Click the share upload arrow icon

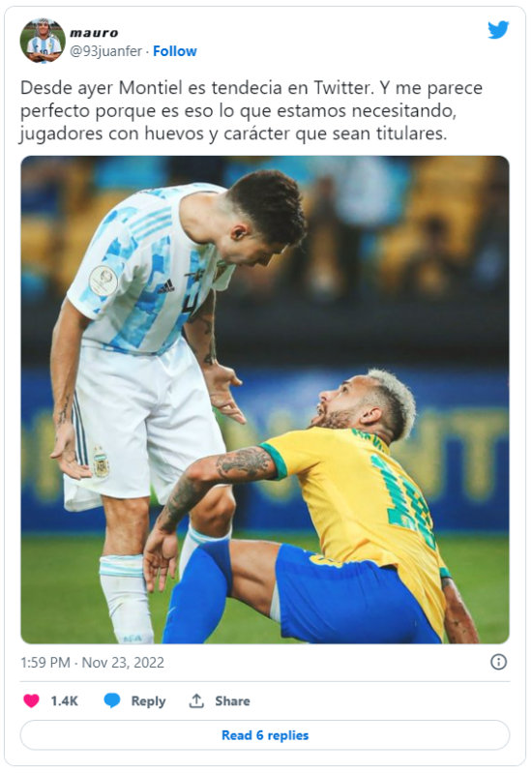(196, 700)
